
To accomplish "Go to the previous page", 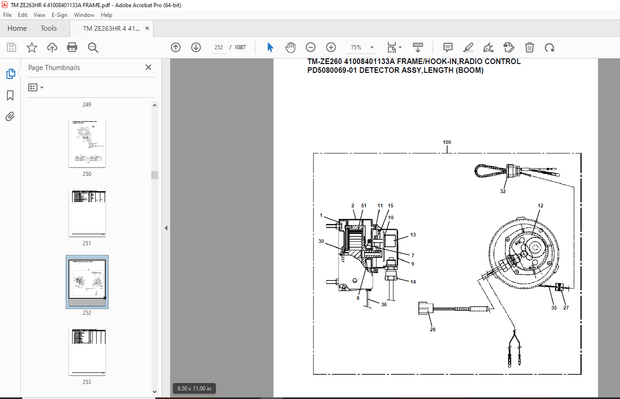I will pos(176,47).
